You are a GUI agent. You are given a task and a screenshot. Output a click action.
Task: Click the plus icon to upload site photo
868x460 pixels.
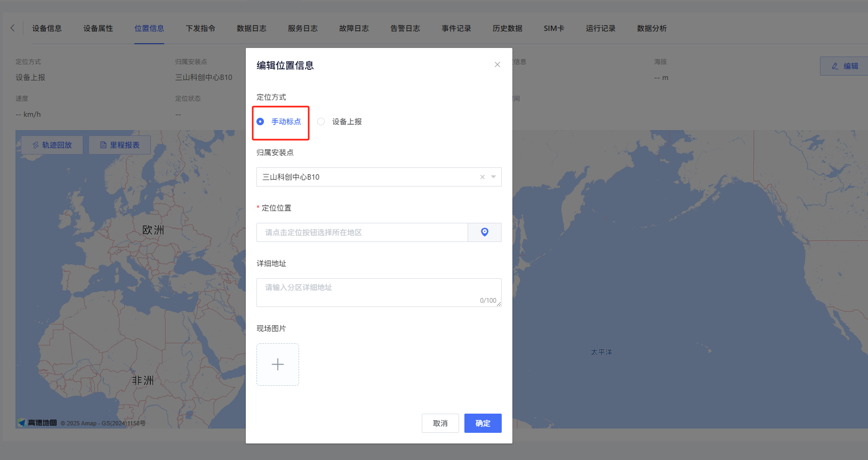pyautogui.click(x=277, y=365)
